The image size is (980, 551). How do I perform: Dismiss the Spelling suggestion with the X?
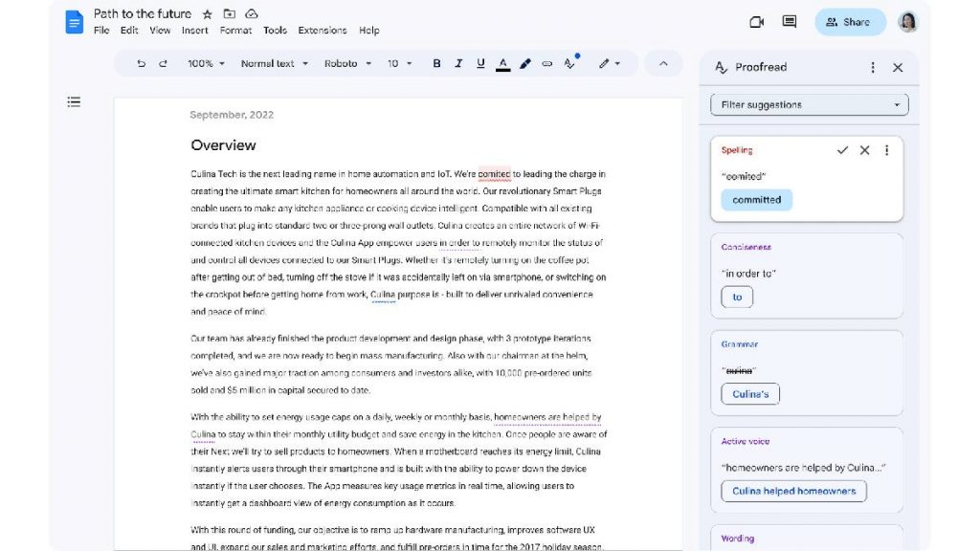click(x=864, y=150)
